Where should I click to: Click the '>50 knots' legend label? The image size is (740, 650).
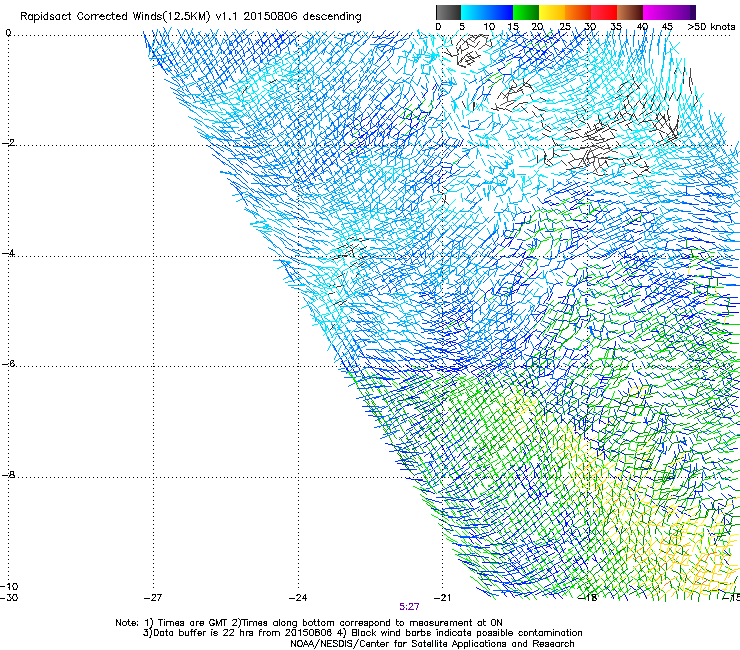711,26
